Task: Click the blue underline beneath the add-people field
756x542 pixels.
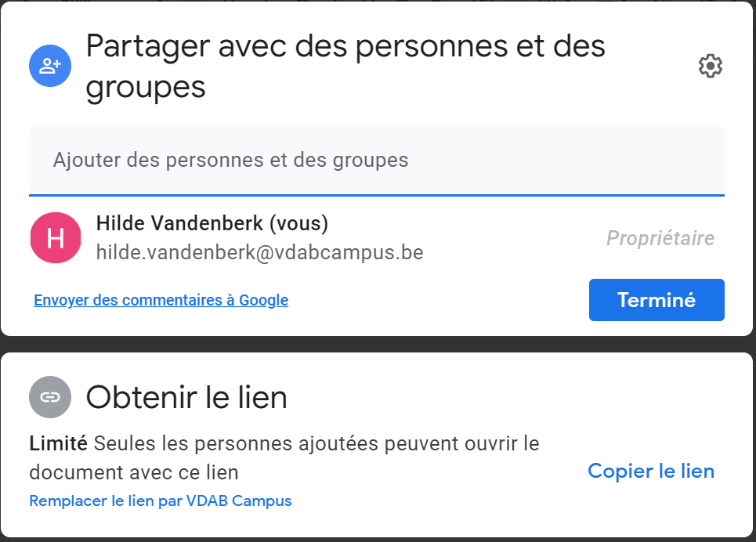Action: point(377,195)
